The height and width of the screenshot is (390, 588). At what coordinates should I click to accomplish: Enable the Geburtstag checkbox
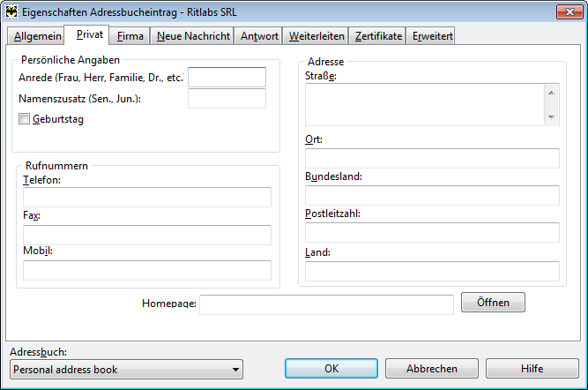[x=24, y=119]
